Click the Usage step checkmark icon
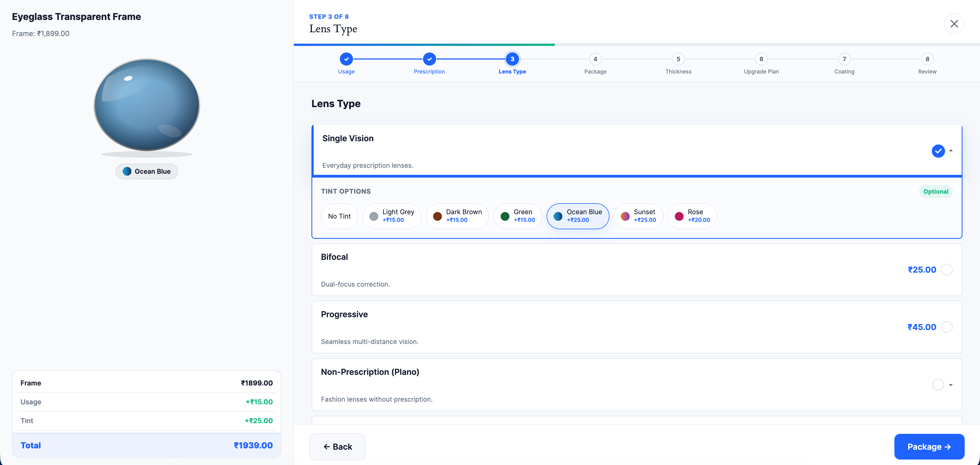Viewport: 980px width, 465px height. 346,59
